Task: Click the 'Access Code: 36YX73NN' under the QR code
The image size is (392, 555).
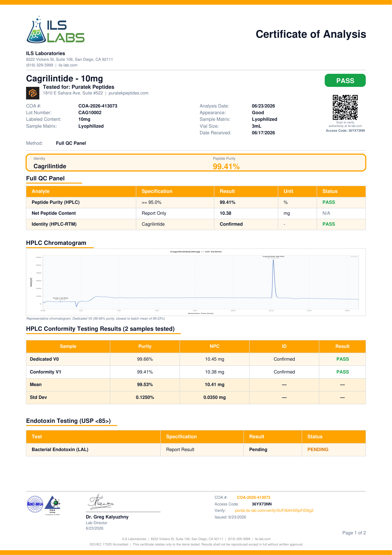Action: pyautogui.click(x=345, y=131)
